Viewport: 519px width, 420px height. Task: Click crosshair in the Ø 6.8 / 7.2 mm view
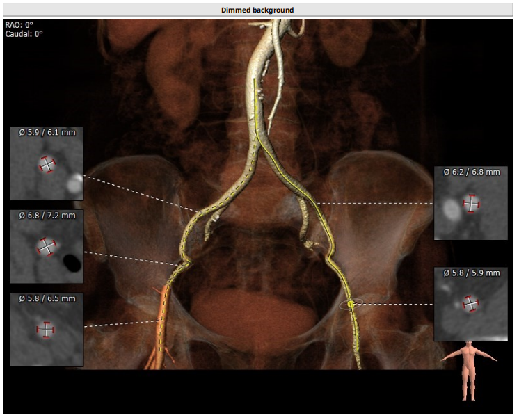tap(46, 247)
